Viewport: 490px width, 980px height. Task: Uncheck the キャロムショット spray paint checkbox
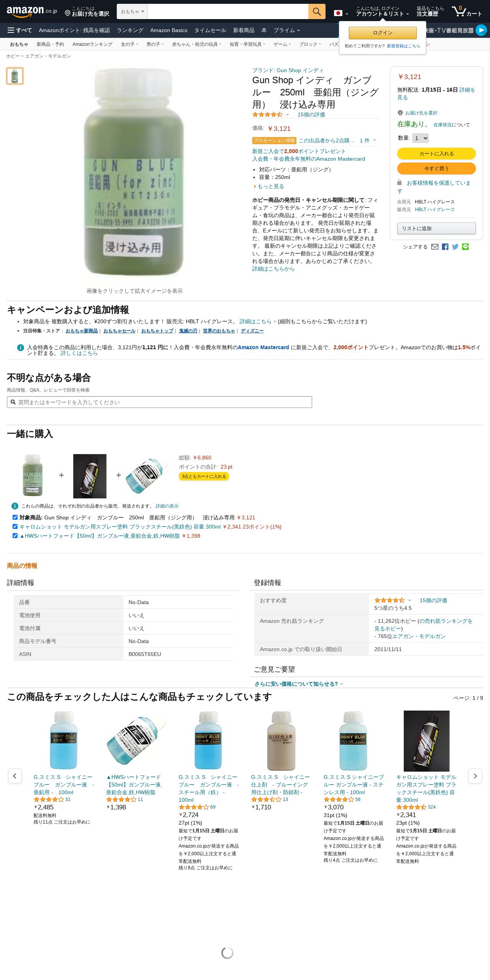tap(15, 526)
